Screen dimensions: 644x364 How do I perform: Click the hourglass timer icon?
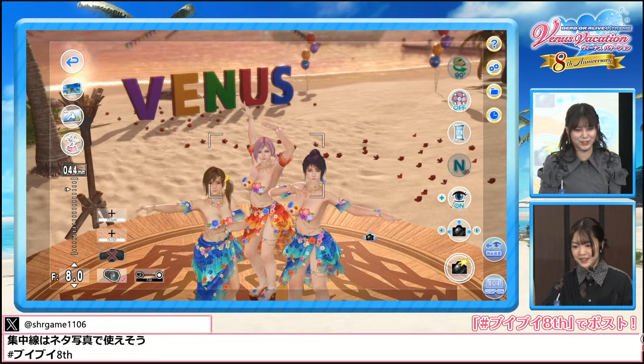(459, 133)
